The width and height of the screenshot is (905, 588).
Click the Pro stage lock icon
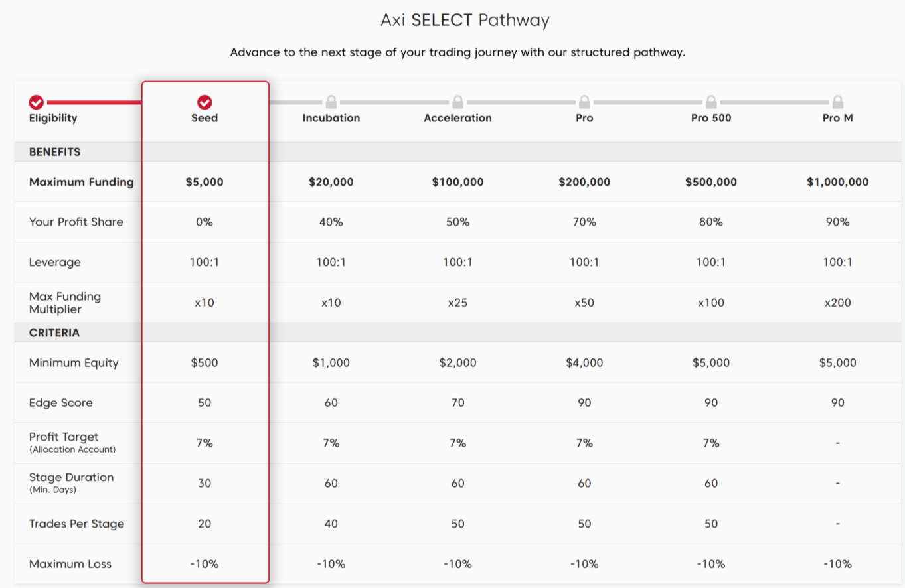click(x=584, y=102)
